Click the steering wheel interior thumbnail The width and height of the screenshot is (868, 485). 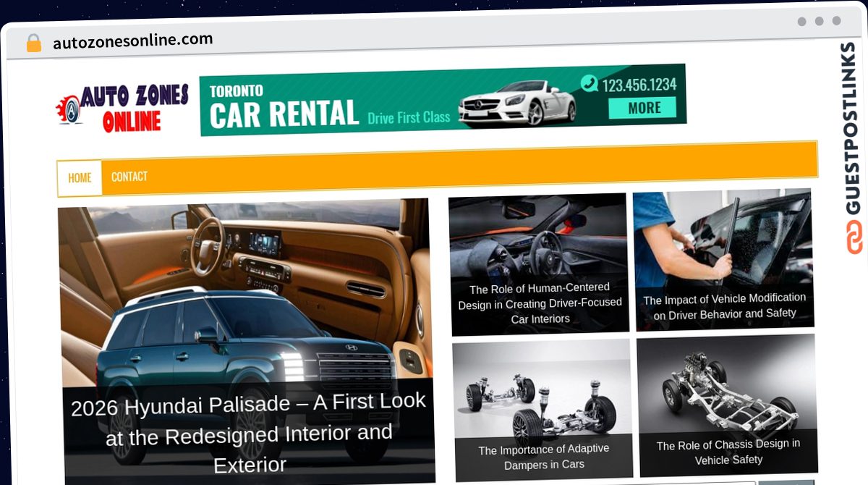(x=538, y=264)
